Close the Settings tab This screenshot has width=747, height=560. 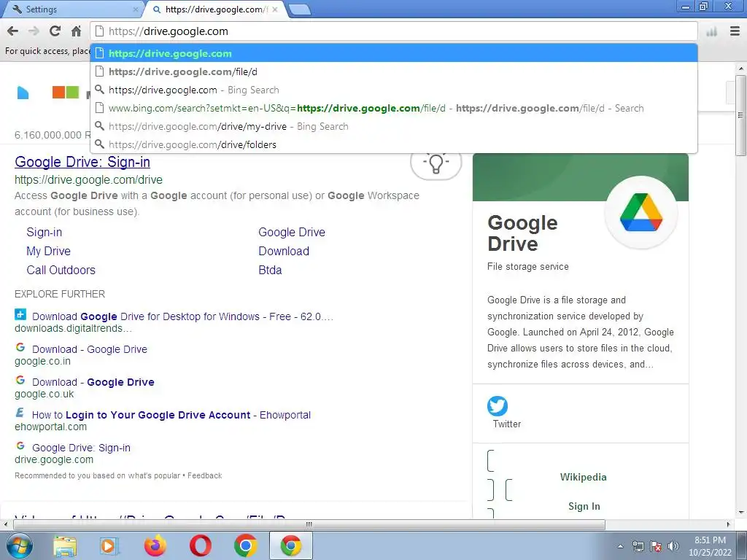point(135,9)
